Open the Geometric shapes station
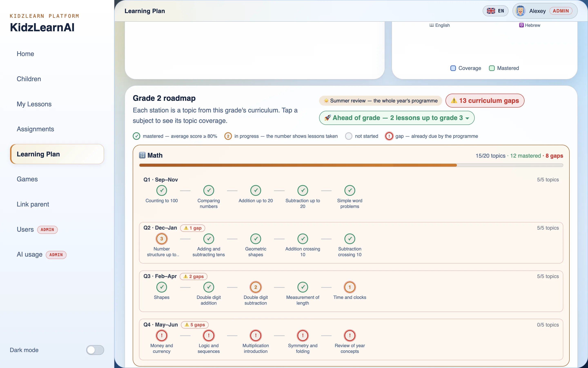The height and width of the screenshot is (368, 588). tap(256, 239)
